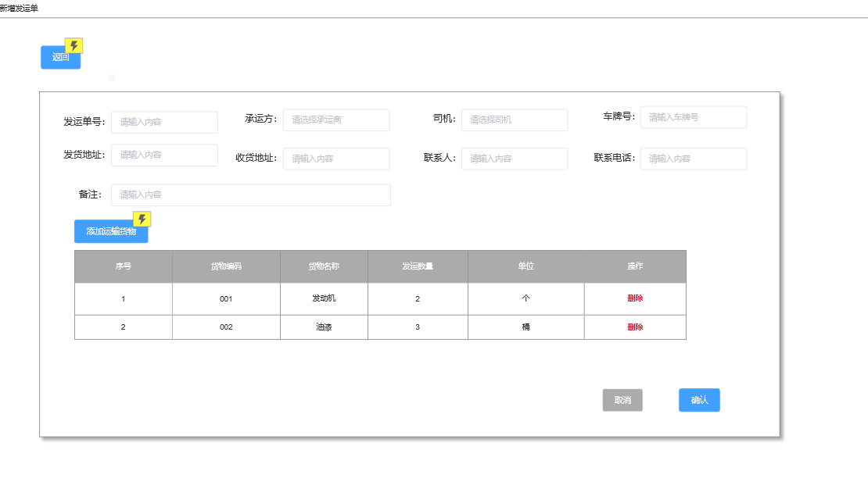868x482 pixels.
Task: Click the 车牌号 input field
Action: point(693,117)
